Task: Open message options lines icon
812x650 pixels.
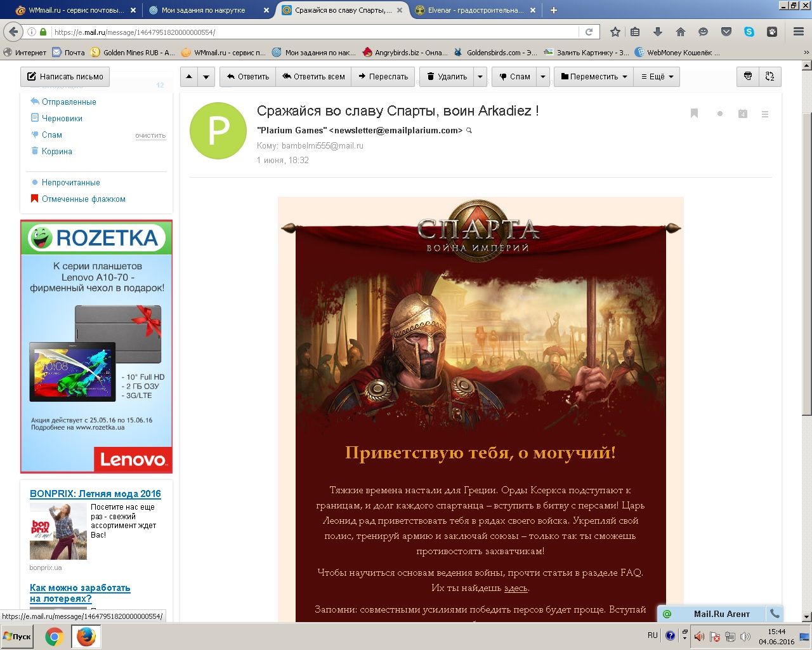Action: click(765, 114)
